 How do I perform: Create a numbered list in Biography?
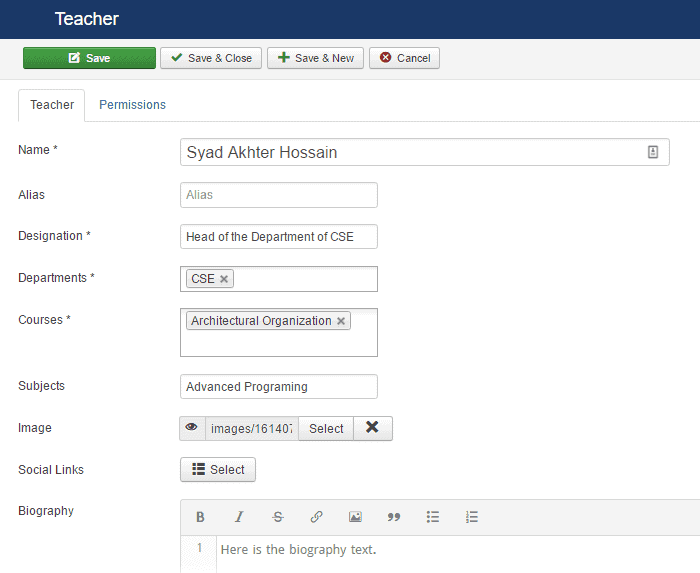(x=472, y=517)
